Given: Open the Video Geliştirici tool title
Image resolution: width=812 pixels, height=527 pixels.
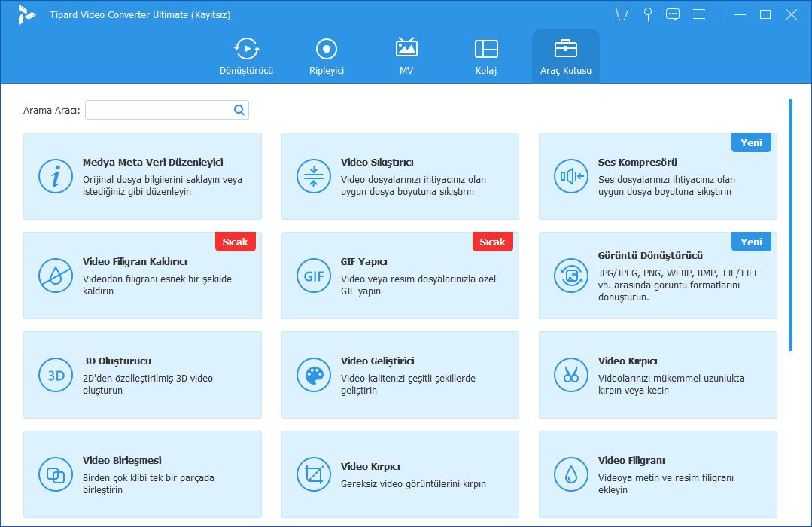Looking at the screenshot, I should click(x=378, y=361).
